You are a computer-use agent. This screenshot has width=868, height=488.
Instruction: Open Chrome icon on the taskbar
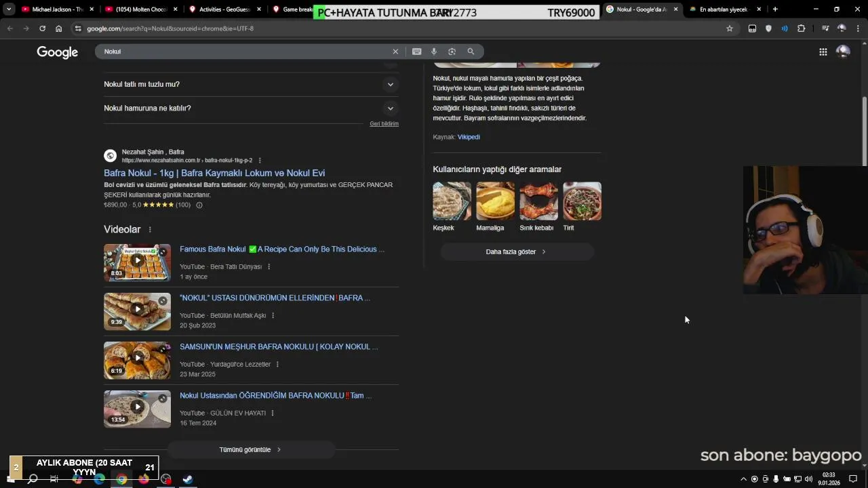pos(121,479)
